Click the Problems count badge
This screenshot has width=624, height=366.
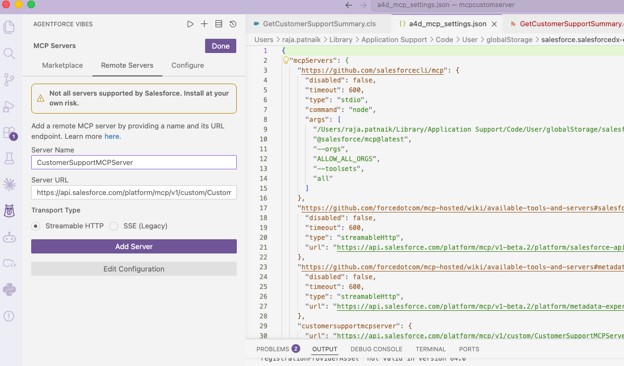[296, 348]
